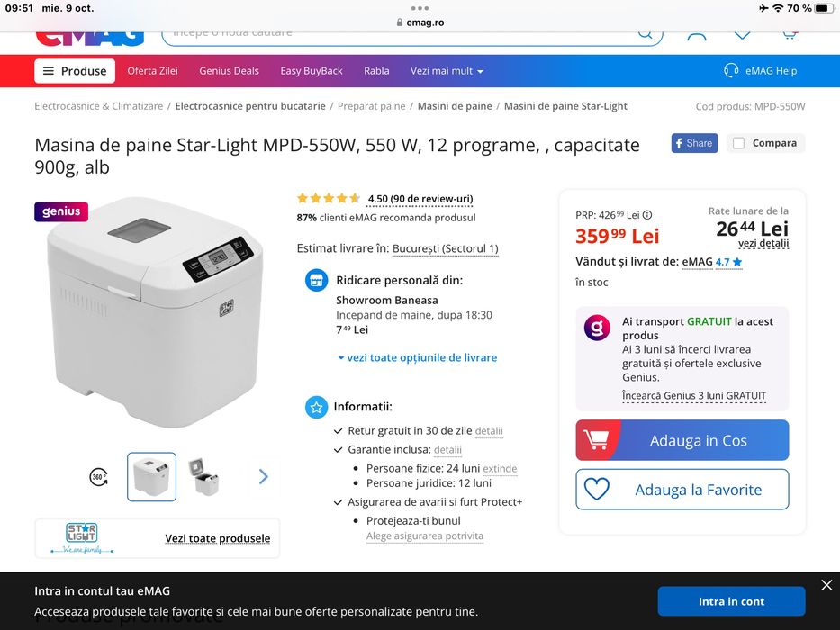Viewport: 840px width, 630px height.
Task: Click the PRP price info icon
Action: coord(647,215)
